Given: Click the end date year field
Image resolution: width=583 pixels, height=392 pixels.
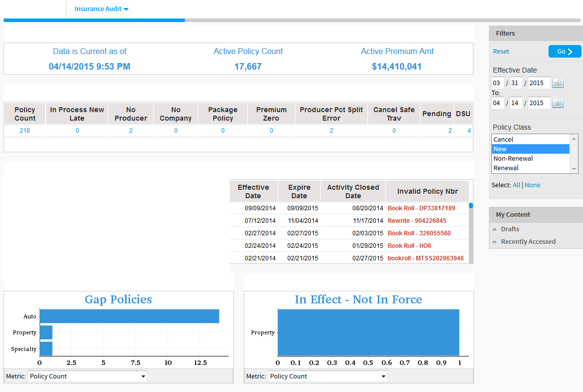Looking at the screenshot, I should click(x=539, y=103).
